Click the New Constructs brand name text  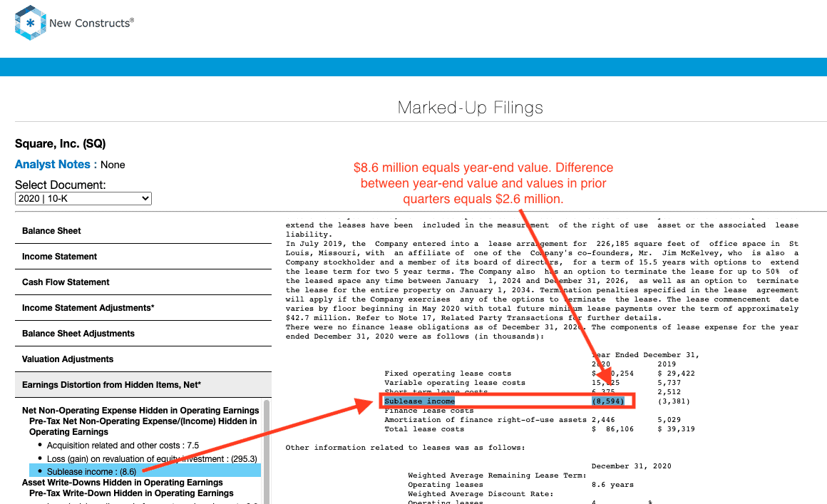(x=91, y=23)
